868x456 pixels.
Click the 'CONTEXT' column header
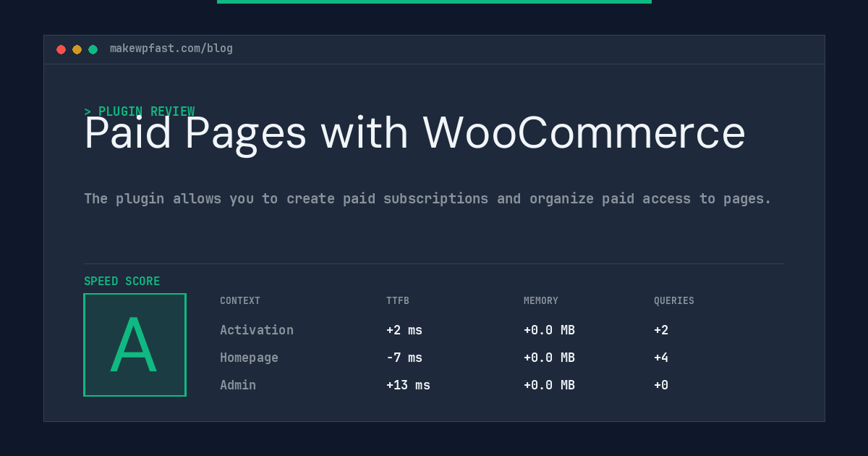(240, 300)
